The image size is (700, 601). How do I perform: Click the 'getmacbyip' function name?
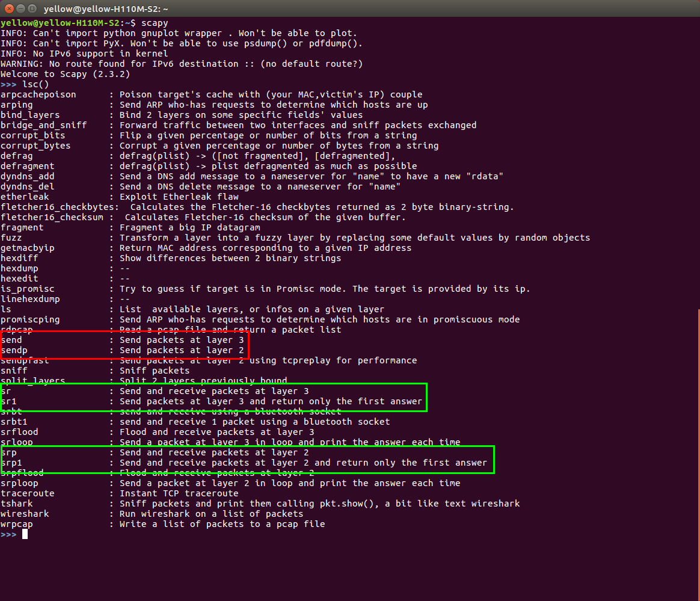tap(27, 248)
